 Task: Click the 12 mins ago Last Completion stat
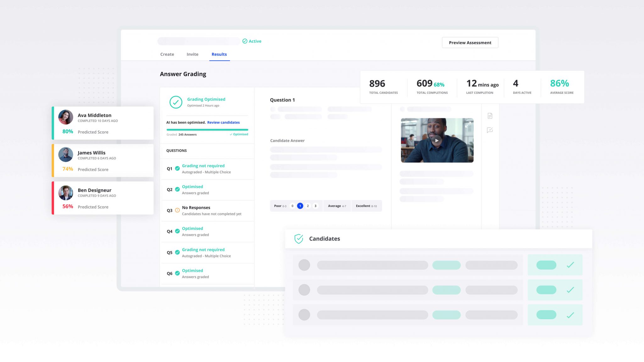[x=482, y=87]
